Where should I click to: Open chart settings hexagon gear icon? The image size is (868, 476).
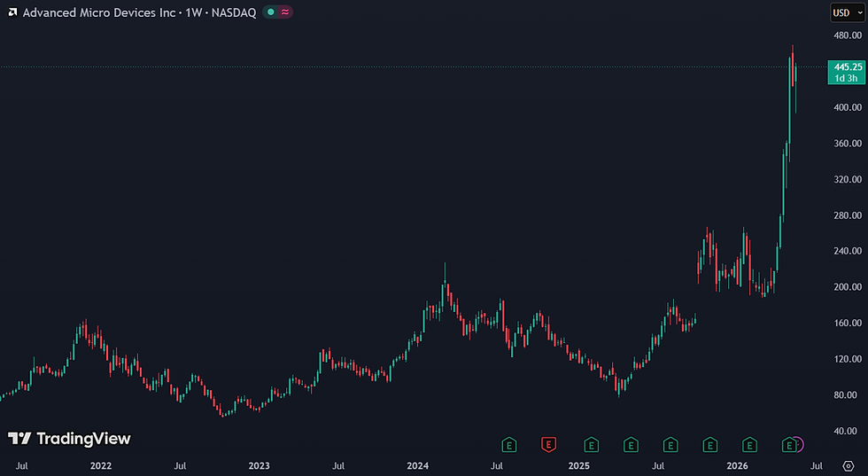click(x=849, y=466)
